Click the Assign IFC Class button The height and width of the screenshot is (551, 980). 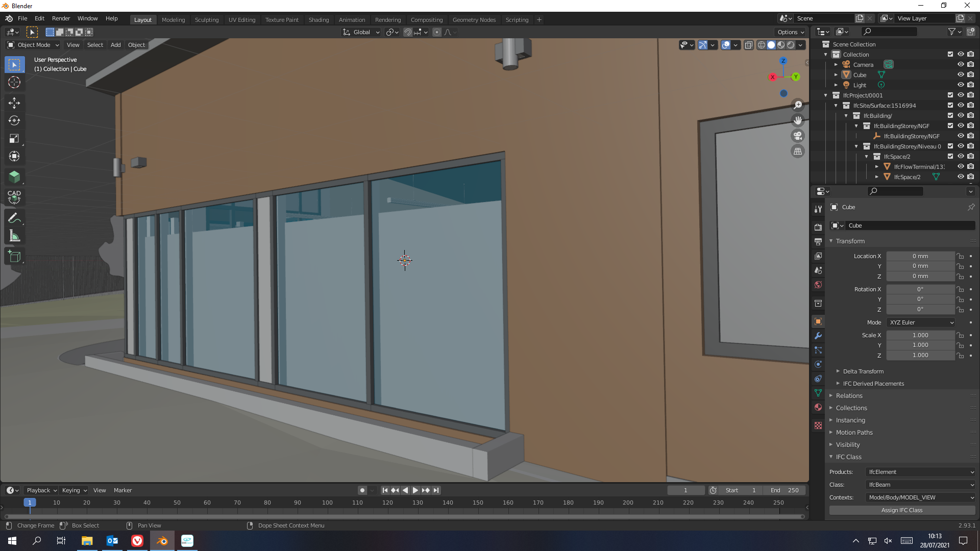pos(901,510)
